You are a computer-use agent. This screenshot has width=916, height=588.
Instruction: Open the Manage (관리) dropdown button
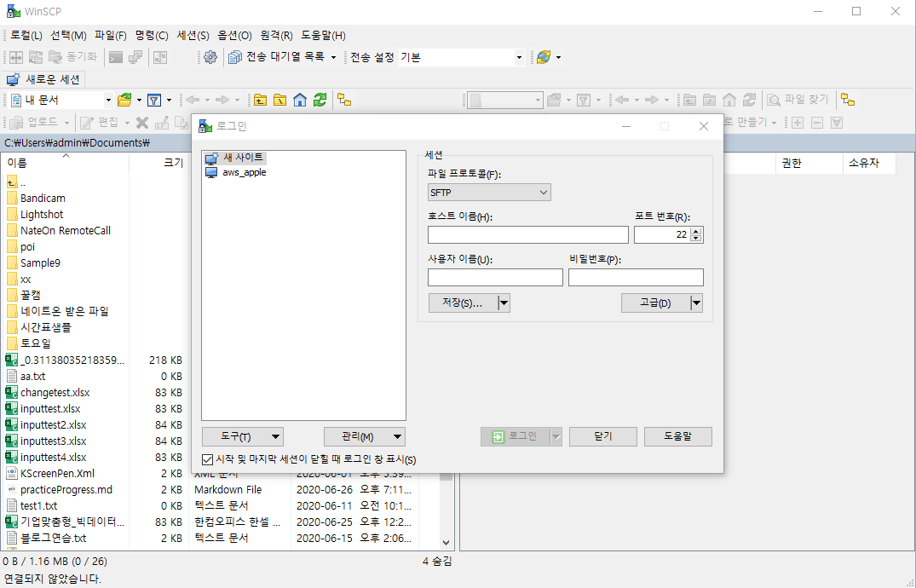pos(365,436)
